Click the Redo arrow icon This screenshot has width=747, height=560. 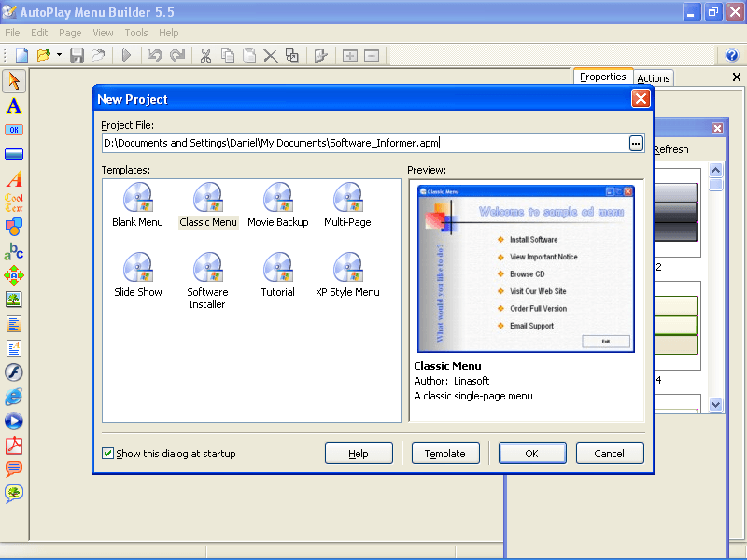pyautogui.click(x=177, y=55)
